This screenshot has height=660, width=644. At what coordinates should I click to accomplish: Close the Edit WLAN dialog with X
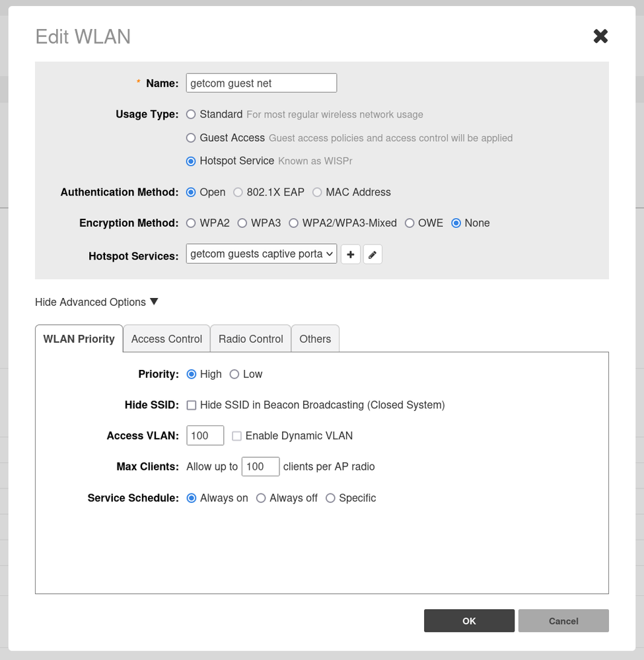pyautogui.click(x=600, y=36)
